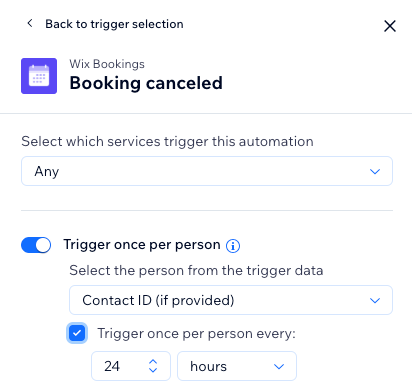412x390 pixels.
Task: Click the Wix Bookings calendar icon
Action: 39,76
